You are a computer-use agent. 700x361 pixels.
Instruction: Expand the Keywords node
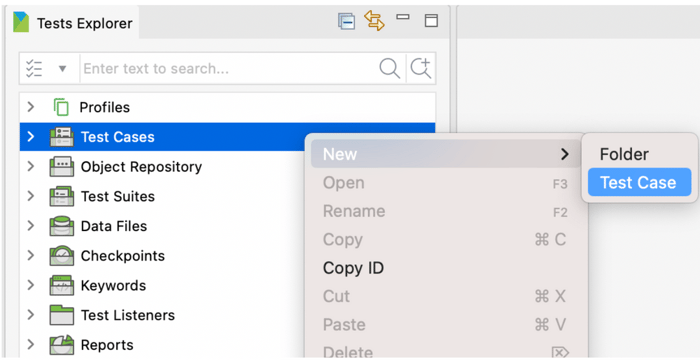pyautogui.click(x=30, y=285)
